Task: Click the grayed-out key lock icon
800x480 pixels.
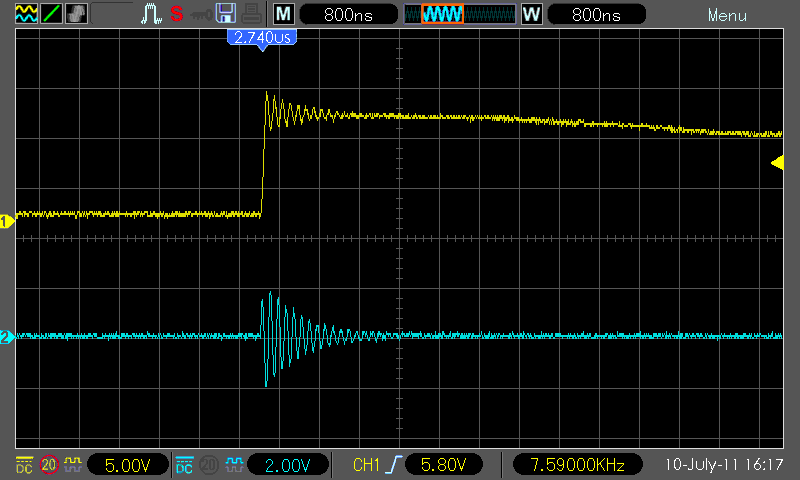Action: tap(201, 15)
